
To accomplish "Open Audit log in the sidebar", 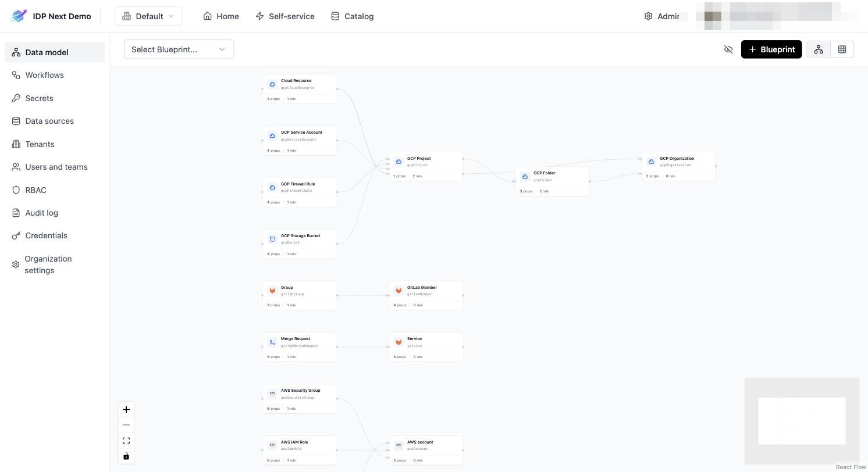I will (x=55, y=213).
